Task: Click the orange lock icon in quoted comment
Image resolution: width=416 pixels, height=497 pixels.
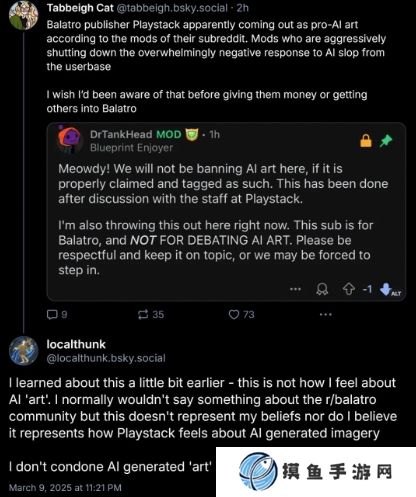Action: 366,141
